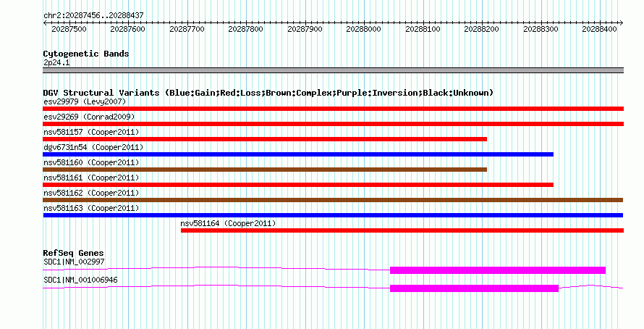The image size is (644, 329).
Task: Click the esv29269 (Conrad2009) label
Action: 89,117
